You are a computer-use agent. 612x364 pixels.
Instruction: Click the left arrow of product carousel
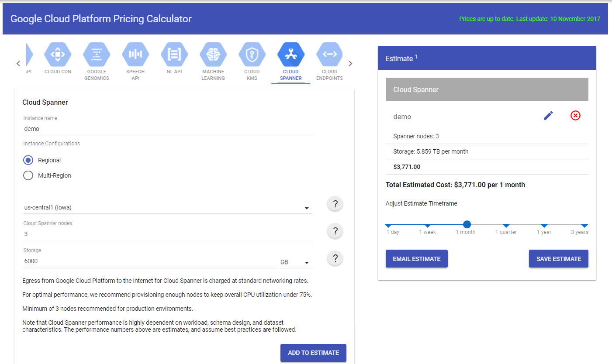[x=18, y=63]
